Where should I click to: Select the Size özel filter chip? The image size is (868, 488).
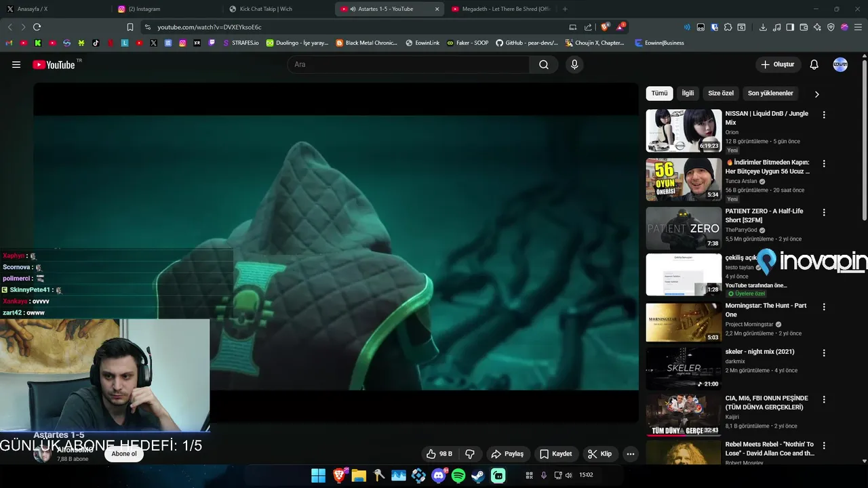coord(721,94)
